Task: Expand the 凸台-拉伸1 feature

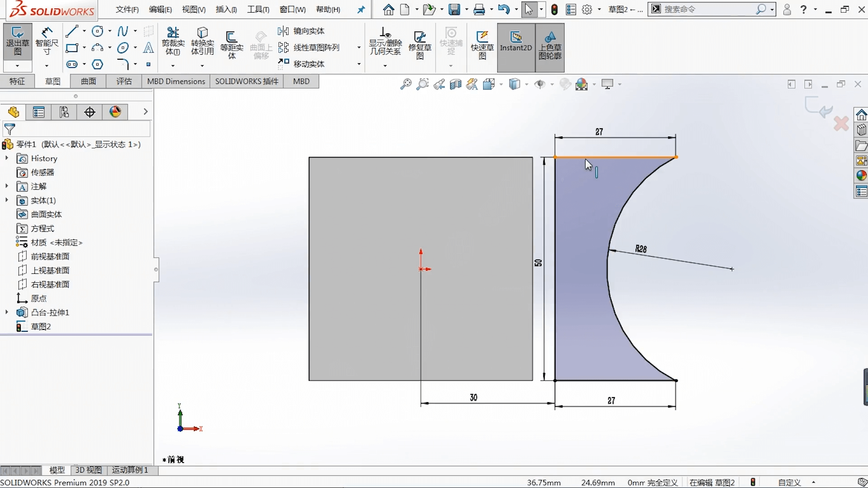Action: click(x=6, y=312)
